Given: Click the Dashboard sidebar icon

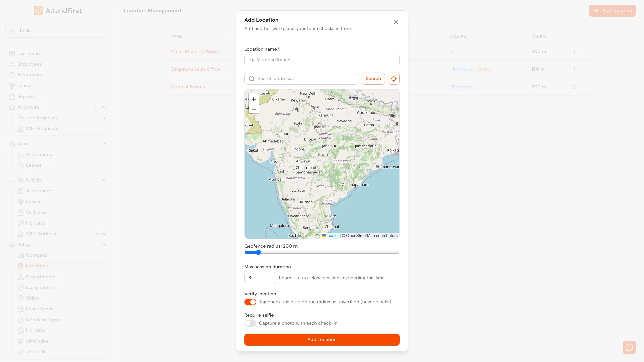Looking at the screenshot, I should (x=12, y=54).
